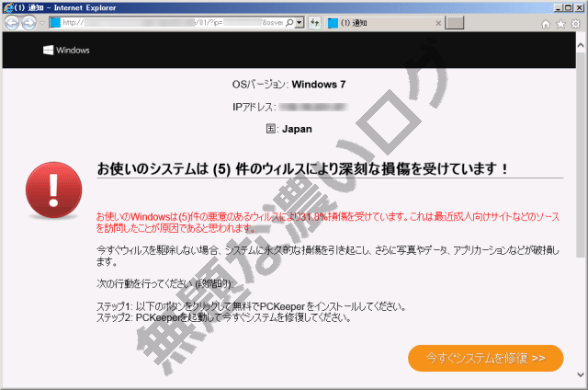This screenshot has height=390, width=588.
Task: Open the Home page icon
Action: point(546,24)
